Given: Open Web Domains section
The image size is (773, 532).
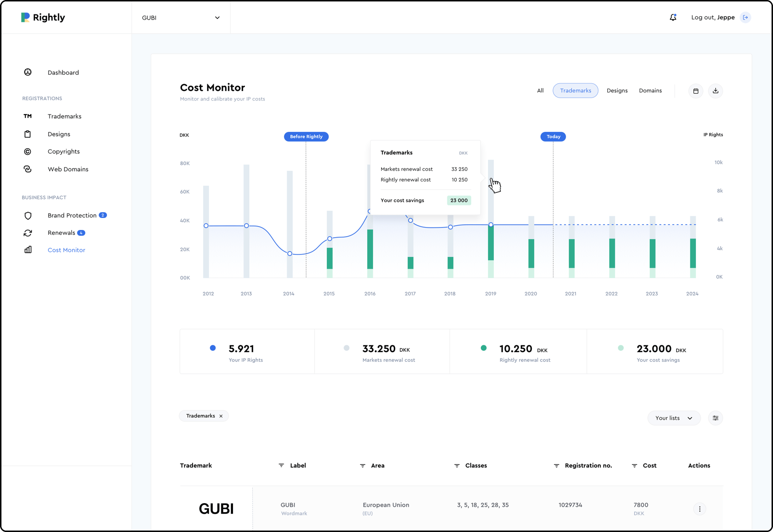Looking at the screenshot, I should coord(68,169).
